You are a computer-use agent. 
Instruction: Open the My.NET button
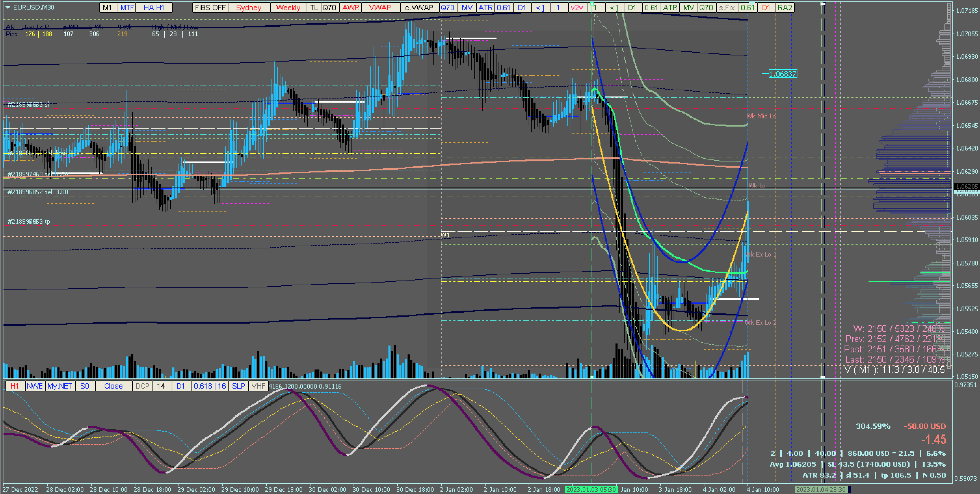click(59, 386)
